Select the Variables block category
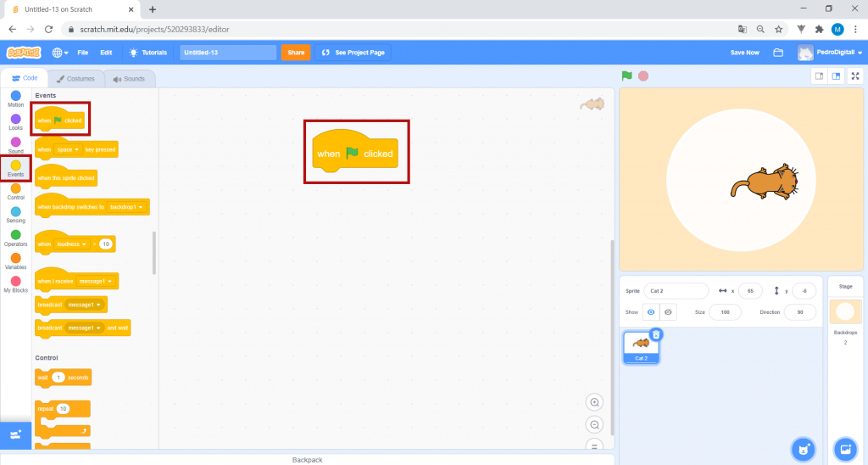868x465 pixels. [x=15, y=261]
